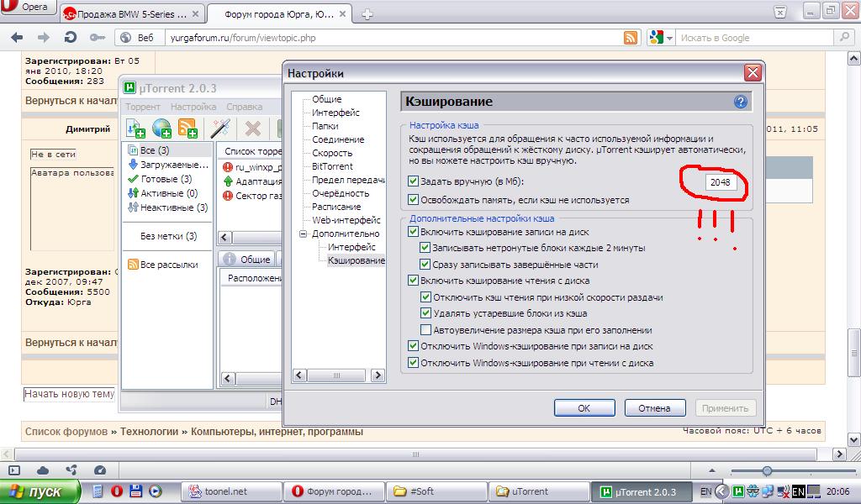Open the caching help question mark icon
Viewport: 861px width, 504px height.
tap(740, 102)
